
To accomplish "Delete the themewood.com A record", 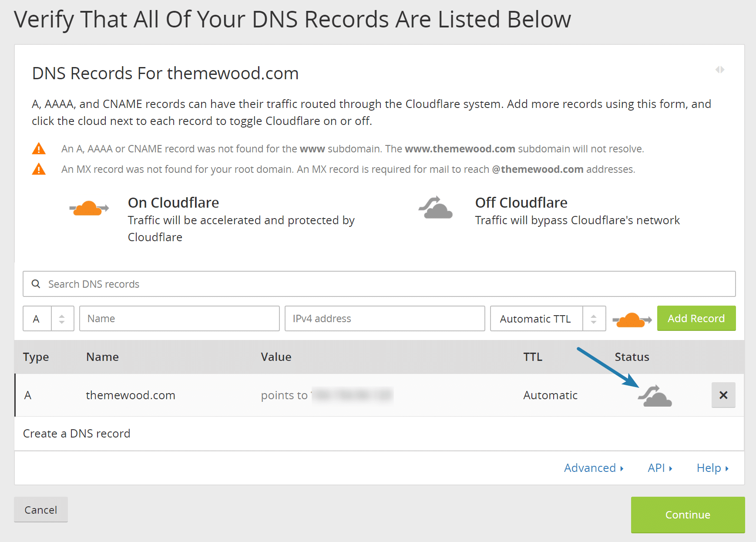I will (x=723, y=395).
